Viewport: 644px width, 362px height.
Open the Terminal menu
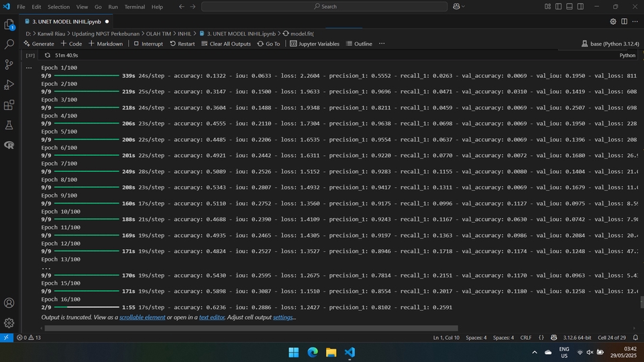(134, 7)
